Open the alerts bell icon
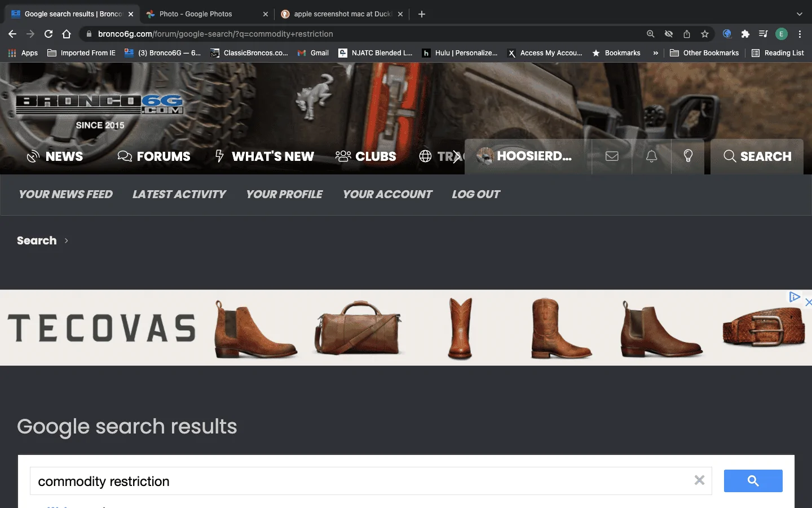 click(651, 156)
